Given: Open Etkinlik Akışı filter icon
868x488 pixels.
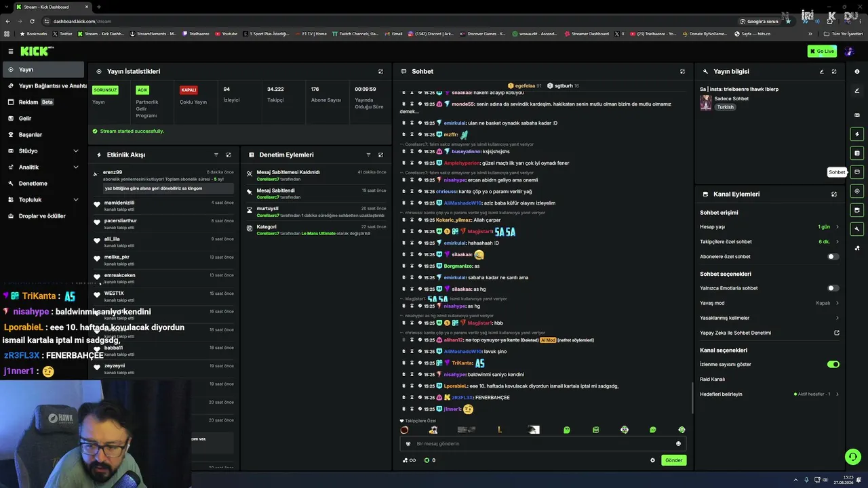Looking at the screenshot, I should pyautogui.click(x=216, y=155).
